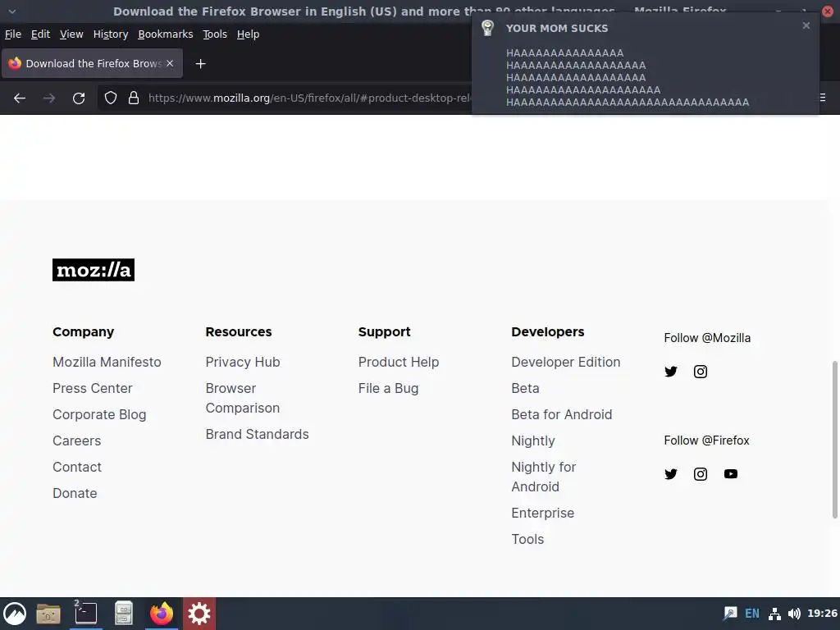Viewport: 840px width, 630px height.
Task: Click the 19:26 clock in tray
Action: 822,614
